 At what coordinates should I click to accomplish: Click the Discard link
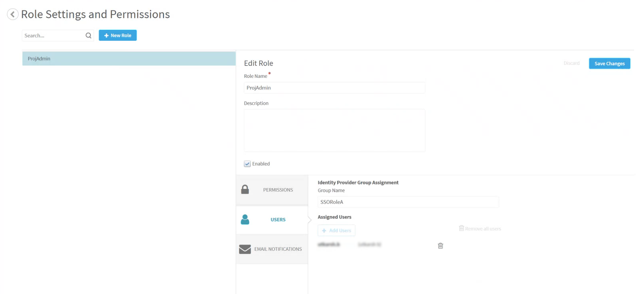(571, 63)
